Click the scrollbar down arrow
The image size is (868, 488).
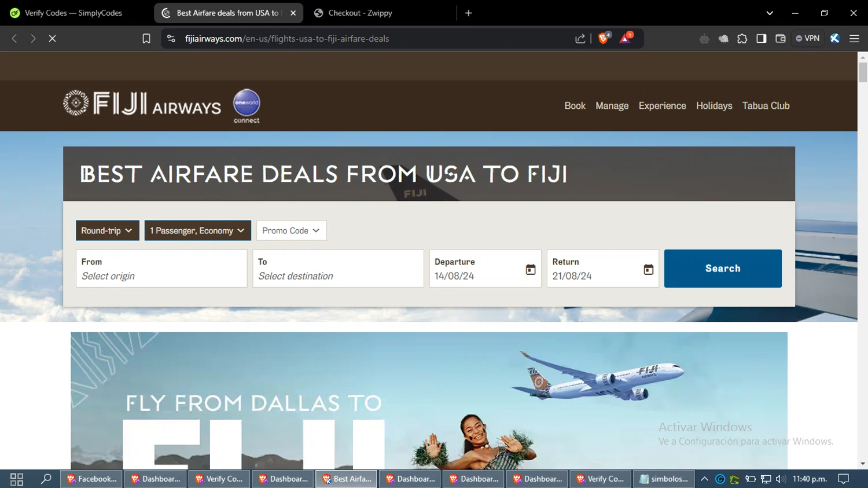click(863, 464)
